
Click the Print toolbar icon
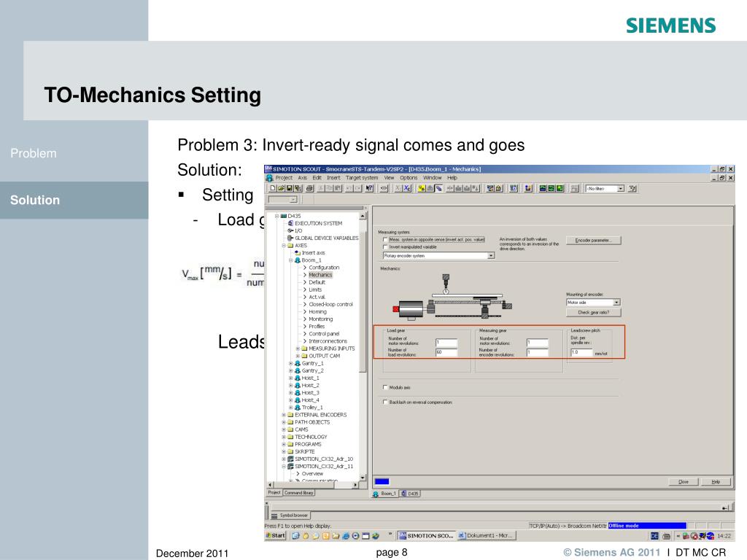309,189
